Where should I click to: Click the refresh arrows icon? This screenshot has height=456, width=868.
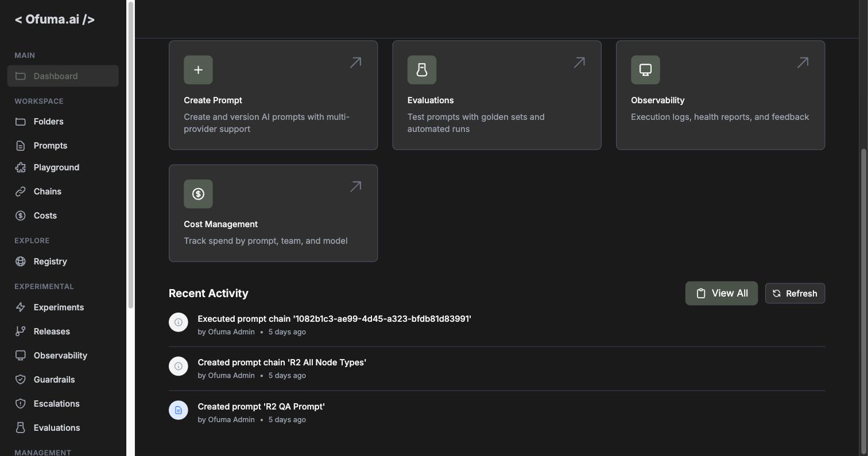(777, 294)
